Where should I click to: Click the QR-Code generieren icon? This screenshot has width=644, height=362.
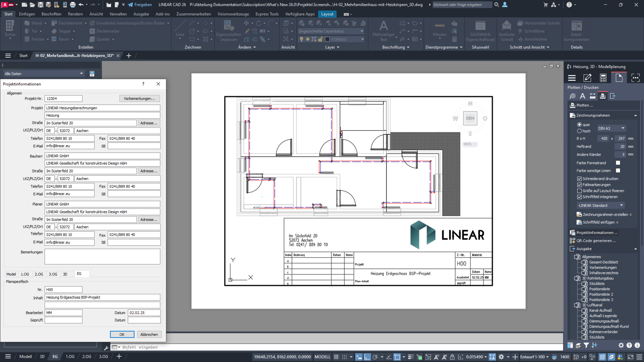pos(573,241)
